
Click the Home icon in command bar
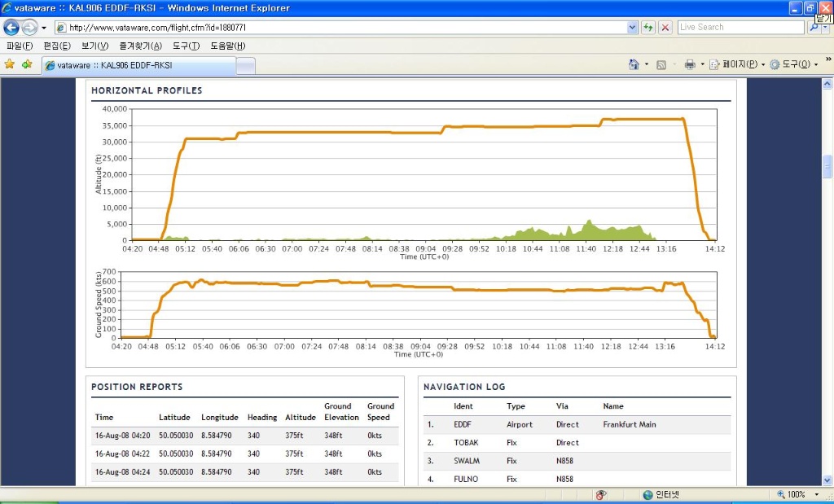point(634,64)
